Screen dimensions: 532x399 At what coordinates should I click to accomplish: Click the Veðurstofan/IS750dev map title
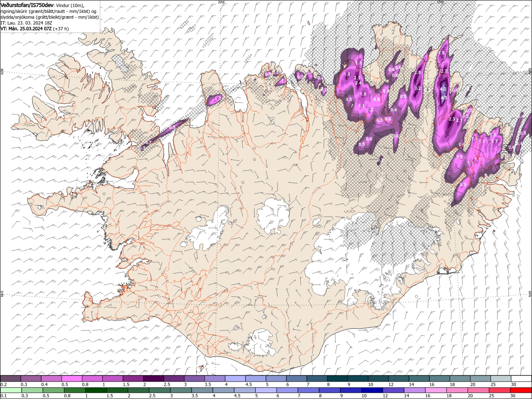tap(27, 5)
